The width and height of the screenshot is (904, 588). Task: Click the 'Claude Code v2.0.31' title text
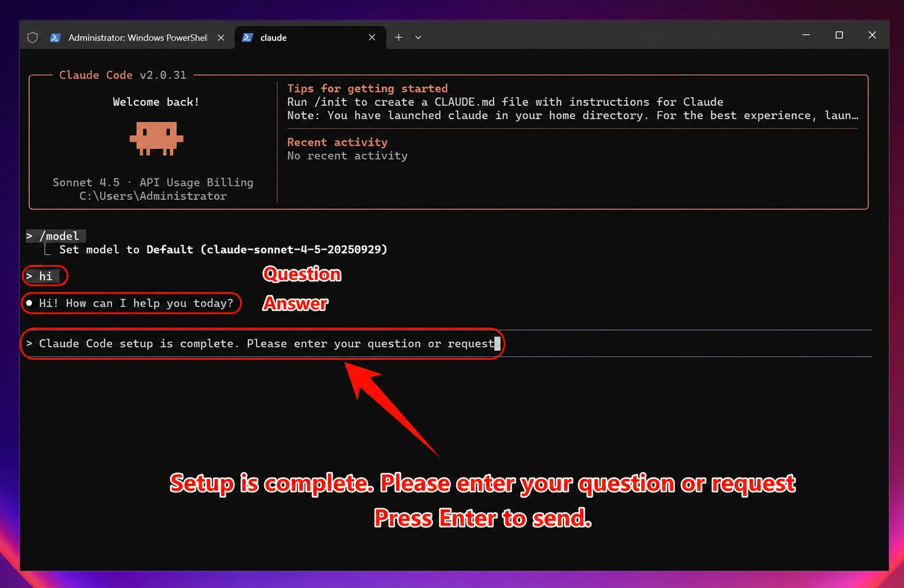tap(123, 75)
